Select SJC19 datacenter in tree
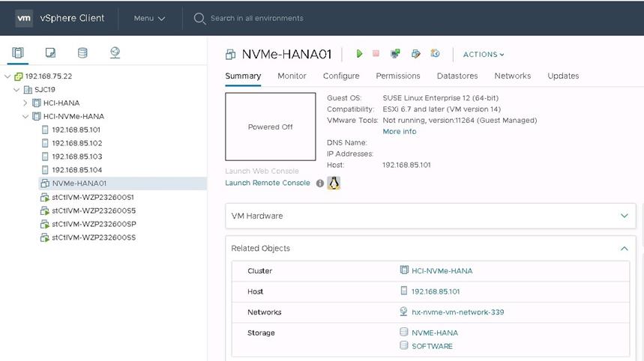 (45, 89)
